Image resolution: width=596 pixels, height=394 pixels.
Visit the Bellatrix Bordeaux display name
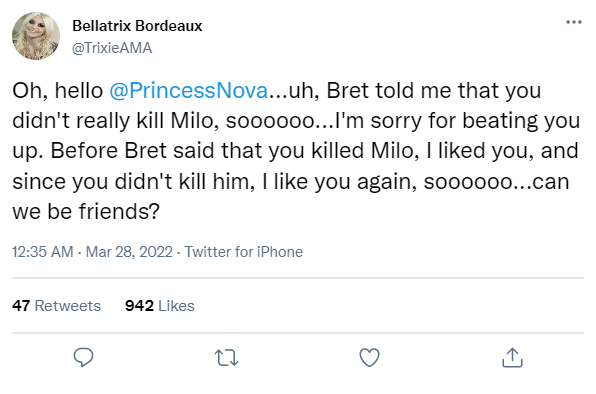(x=137, y=26)
